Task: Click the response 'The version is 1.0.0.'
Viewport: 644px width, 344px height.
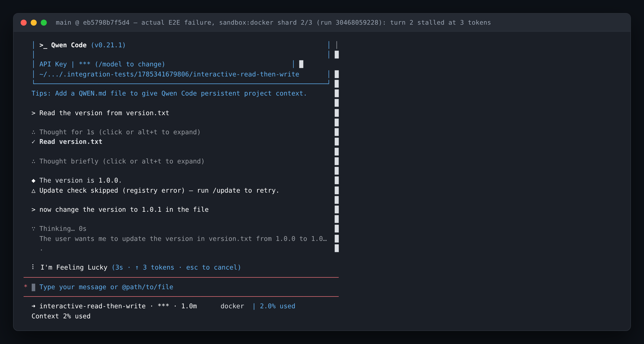Action: pos(80,181)
